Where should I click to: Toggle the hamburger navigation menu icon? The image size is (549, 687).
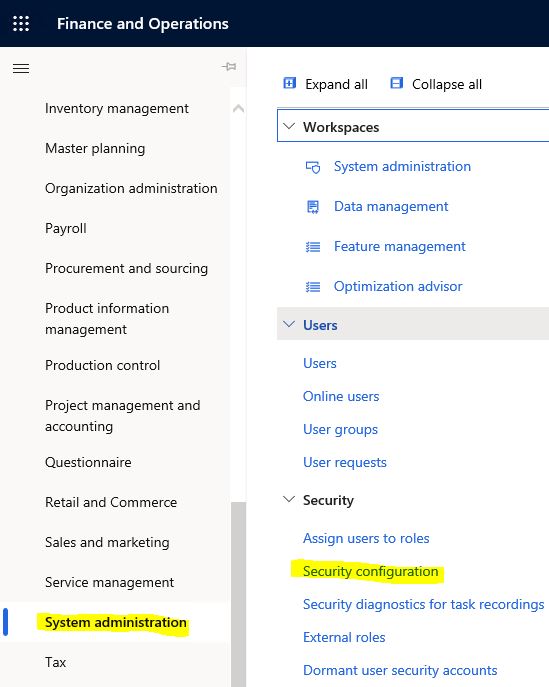(x=21, y=68)
